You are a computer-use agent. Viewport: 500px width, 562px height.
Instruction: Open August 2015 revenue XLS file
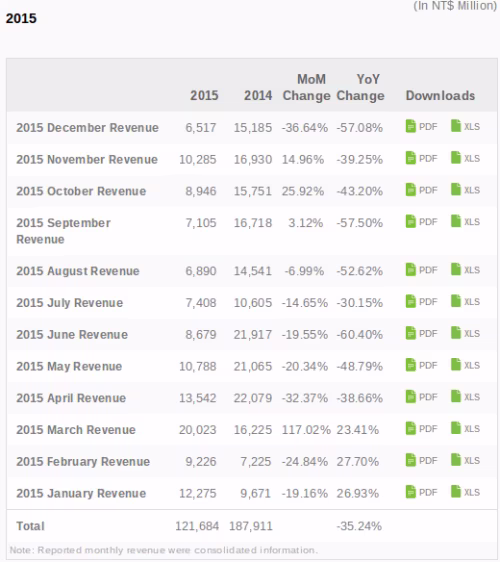(466, 270)
